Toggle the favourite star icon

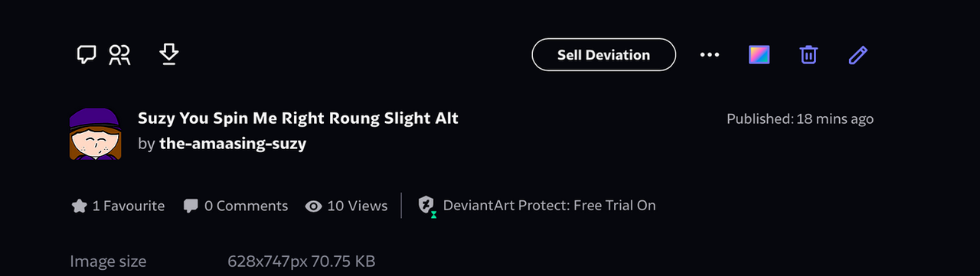click(79, 206)
